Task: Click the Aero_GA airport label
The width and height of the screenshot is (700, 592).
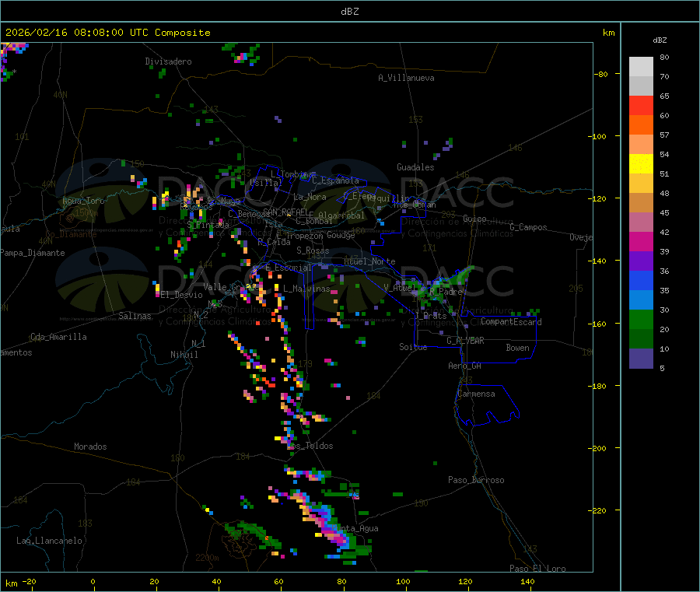Action: [x=465, y=366]
